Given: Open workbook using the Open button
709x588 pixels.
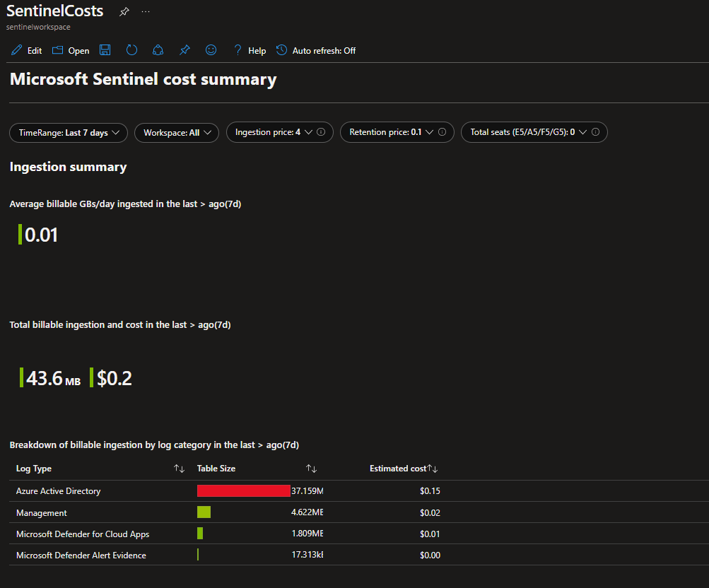Looking at the screenshot, I should pyautogui.click(x=71, y=51).
